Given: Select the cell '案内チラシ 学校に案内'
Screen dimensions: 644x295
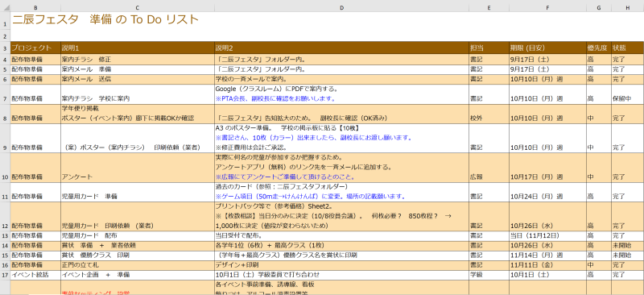Looking at the screenshot, I should pyautogui.click(x=138, y=93).
